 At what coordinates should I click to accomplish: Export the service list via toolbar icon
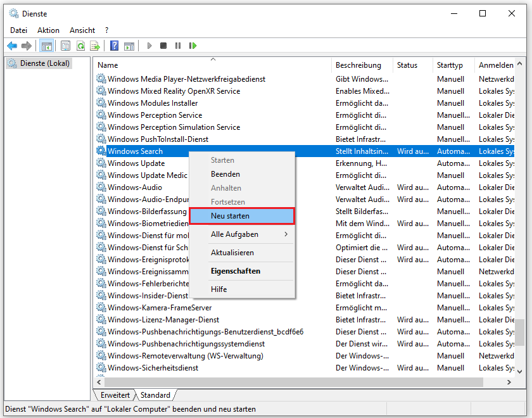(94, 45)
